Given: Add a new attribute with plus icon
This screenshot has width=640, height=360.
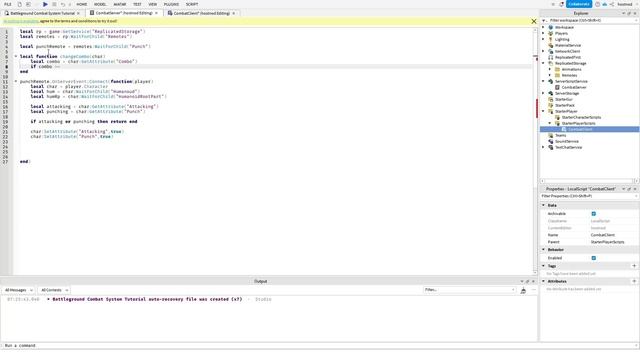Looking at the screenshot, I should pyautogui.click(x=634, y=281).
